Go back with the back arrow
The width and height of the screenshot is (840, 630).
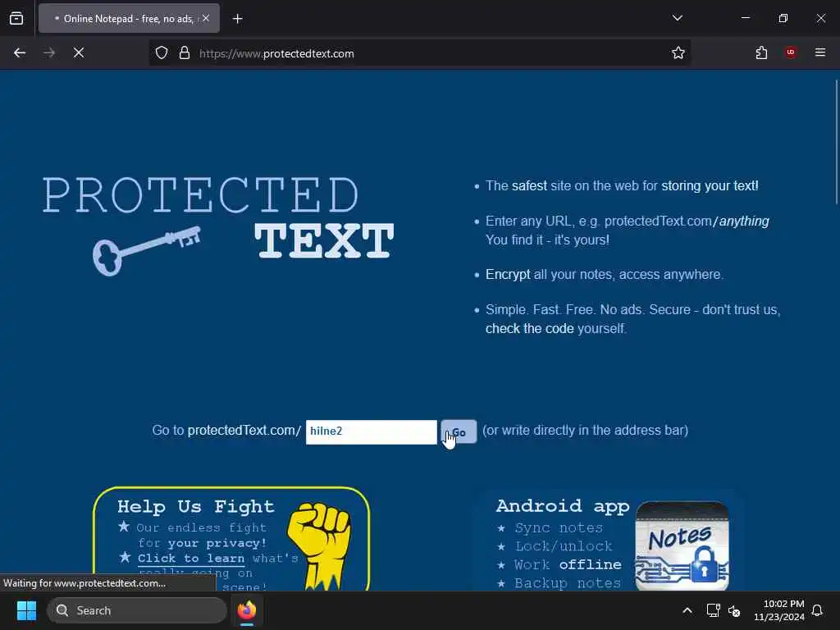[x=20, y=52]
